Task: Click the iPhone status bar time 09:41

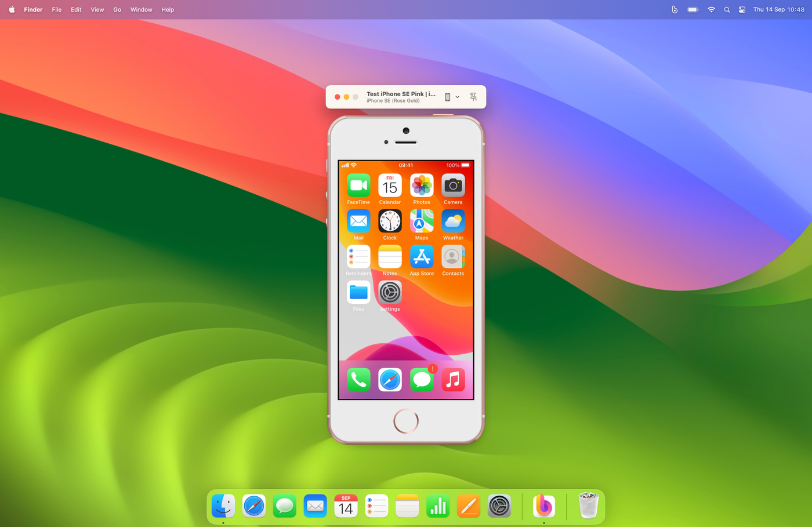Action: (x=406, y=165)
